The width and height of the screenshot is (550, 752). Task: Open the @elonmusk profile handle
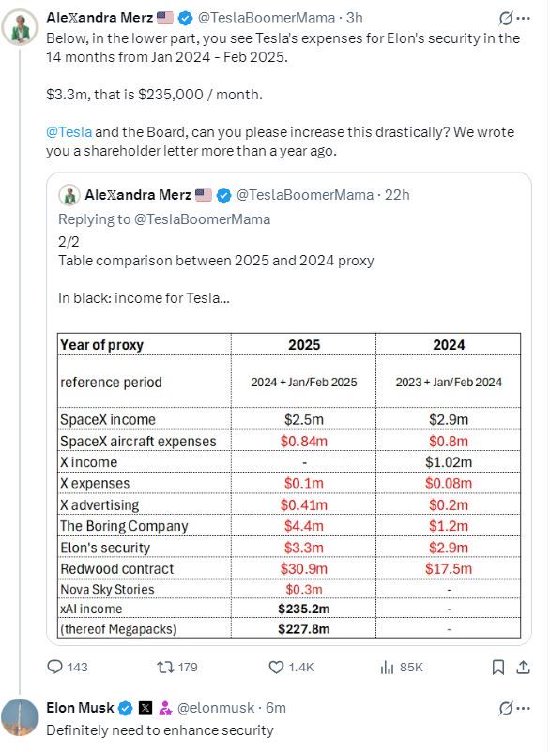coord(215,708)
